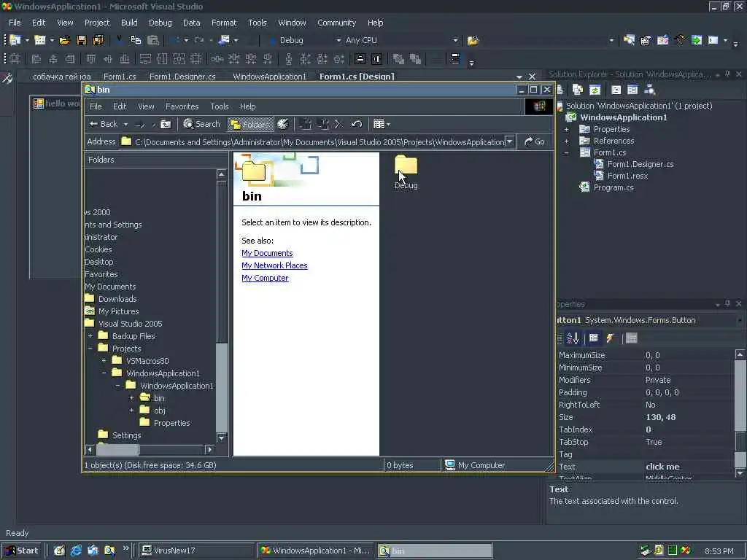Viewport: 747px width, 560px height.
Task: Toggle Folders pane button in bin window
Action: click(251, 124)
